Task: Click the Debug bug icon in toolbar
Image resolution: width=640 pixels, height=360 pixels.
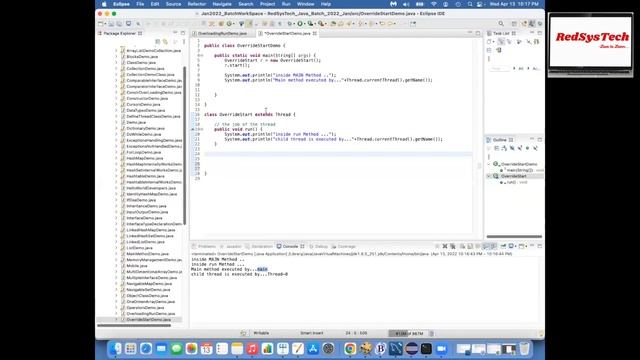Action: [290, 24]
